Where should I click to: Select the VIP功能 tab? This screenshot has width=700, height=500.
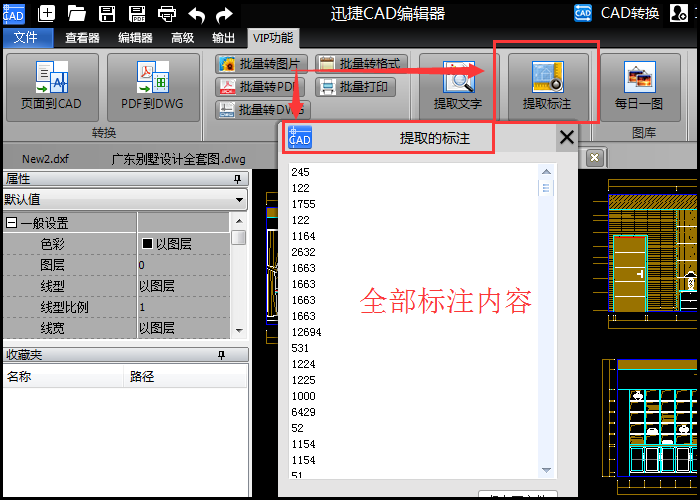click(273, 38)
